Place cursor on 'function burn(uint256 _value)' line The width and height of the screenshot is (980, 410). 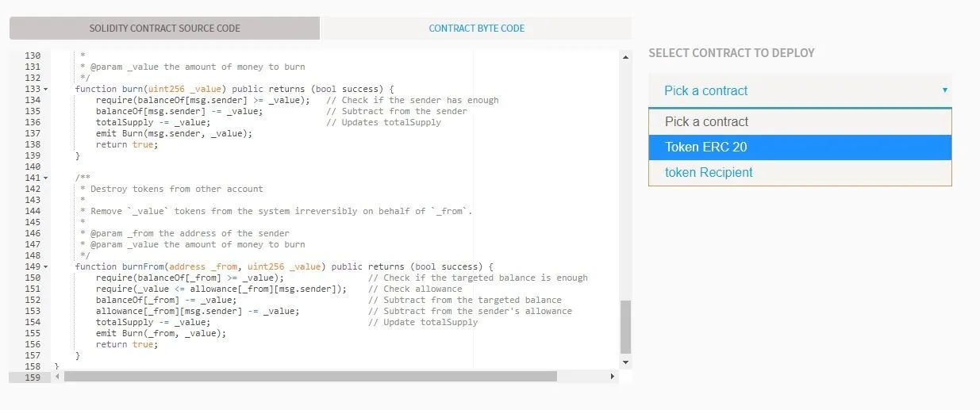point(234,89)
